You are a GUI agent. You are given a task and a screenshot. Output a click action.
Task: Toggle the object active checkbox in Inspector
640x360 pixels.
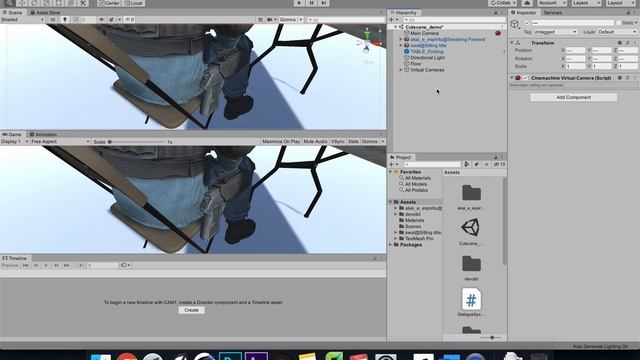point(527,23)
